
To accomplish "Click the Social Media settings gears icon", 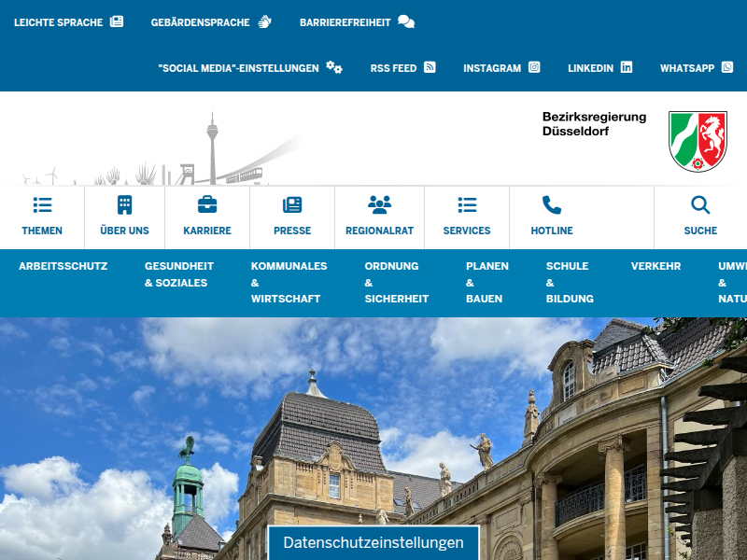I will point(334,67).
